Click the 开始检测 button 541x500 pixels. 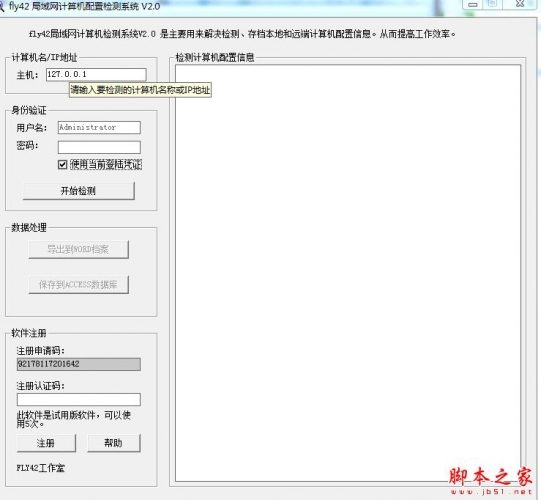78,191
